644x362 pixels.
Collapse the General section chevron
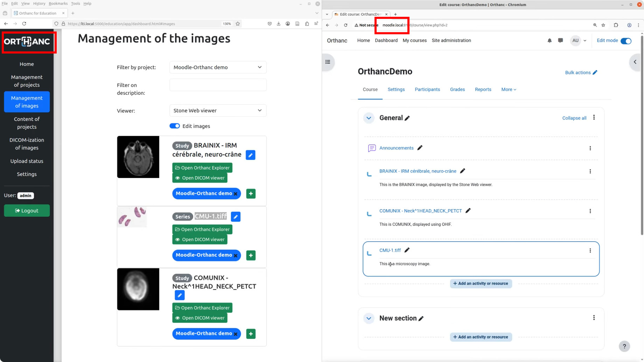(x=369, y=118)
